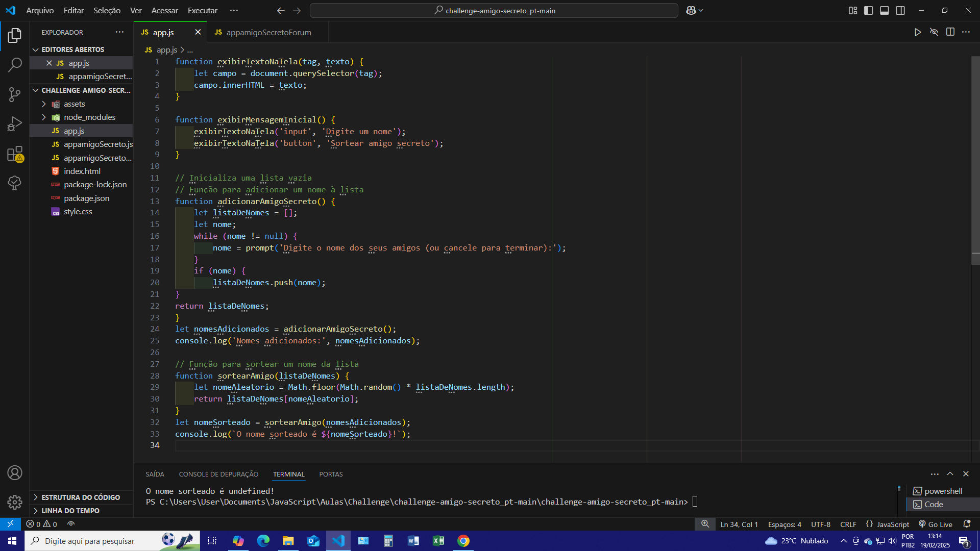Collapse the Editores Abertos section
The height and width of the screenshot is (551, 980).
82,49
